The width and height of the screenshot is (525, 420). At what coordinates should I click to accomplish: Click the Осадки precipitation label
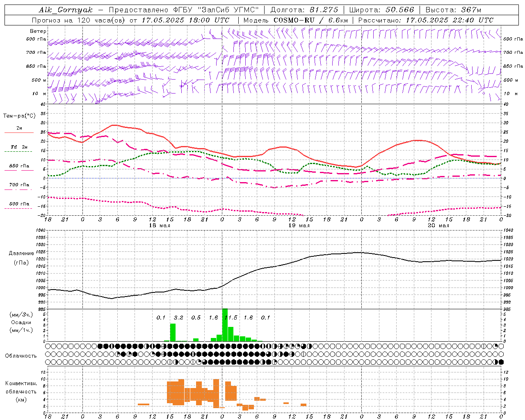pos(21,322)
